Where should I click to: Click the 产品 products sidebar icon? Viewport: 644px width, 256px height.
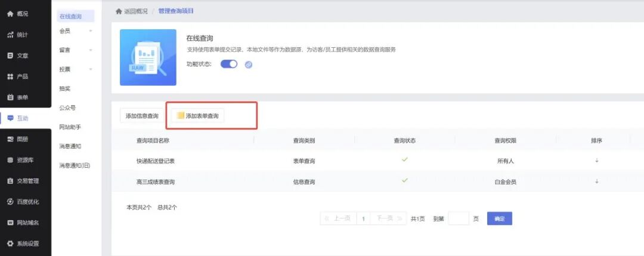click(10, 76)
